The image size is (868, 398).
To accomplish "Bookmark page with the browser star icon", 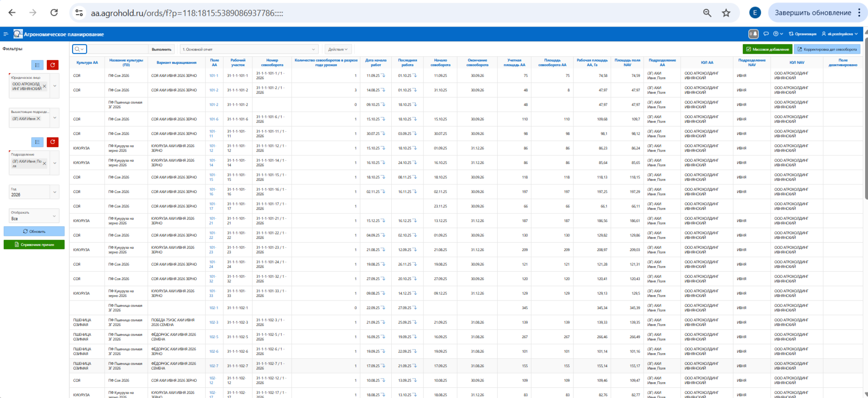I will (726, 13).
